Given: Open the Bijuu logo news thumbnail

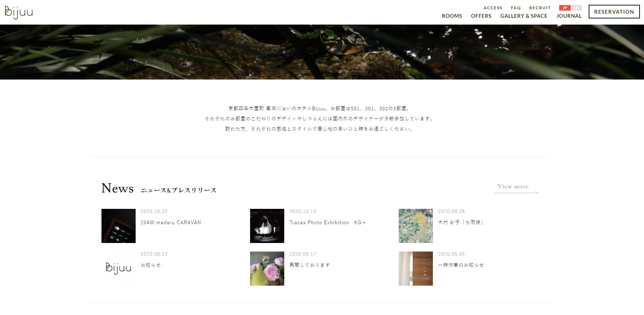Looking at the screenshot, I should (119, 269).
